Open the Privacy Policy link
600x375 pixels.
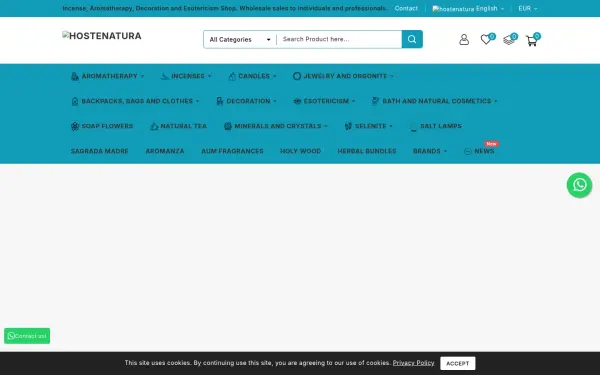pyautogui.click(x=413, y=363)
